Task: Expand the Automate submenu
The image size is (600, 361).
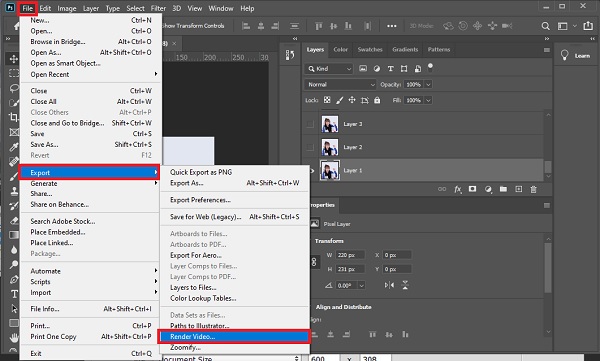Action: point(91,271)
